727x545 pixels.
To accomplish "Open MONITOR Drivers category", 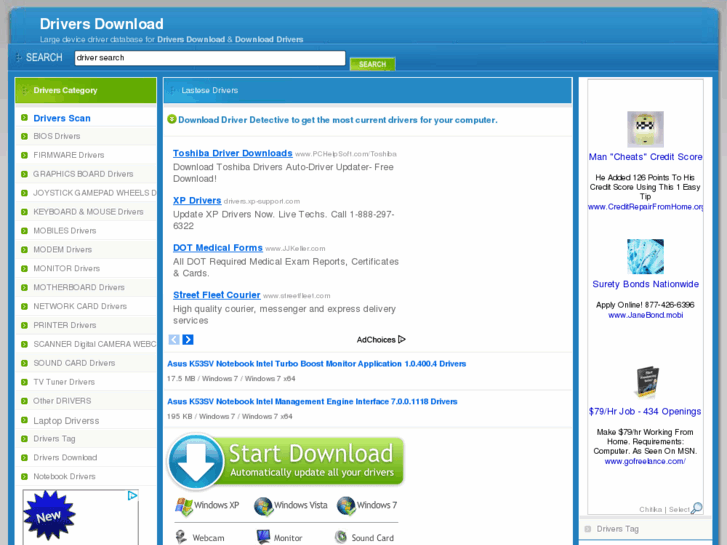I will [66, 269].
